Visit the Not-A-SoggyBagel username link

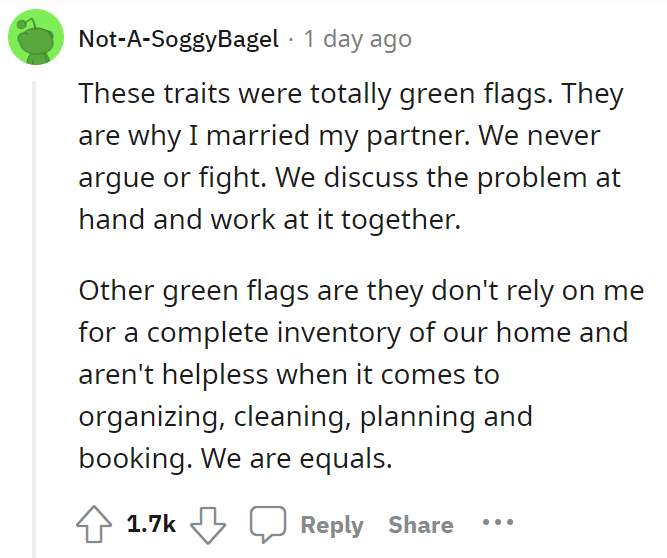(179, 40)
